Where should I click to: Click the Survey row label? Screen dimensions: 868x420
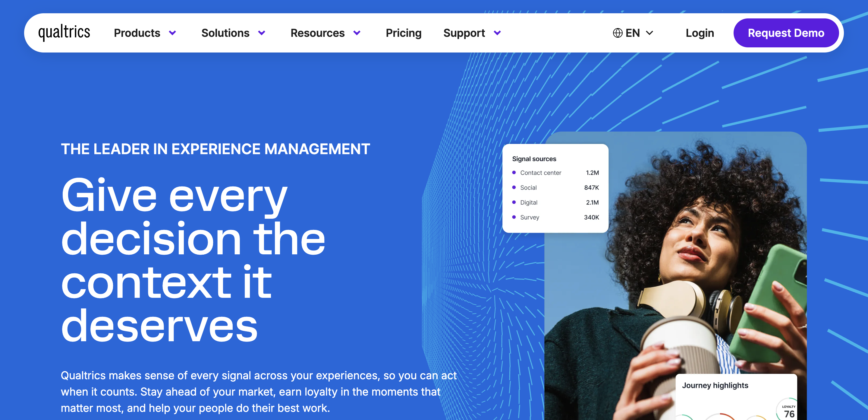(529, 217)
